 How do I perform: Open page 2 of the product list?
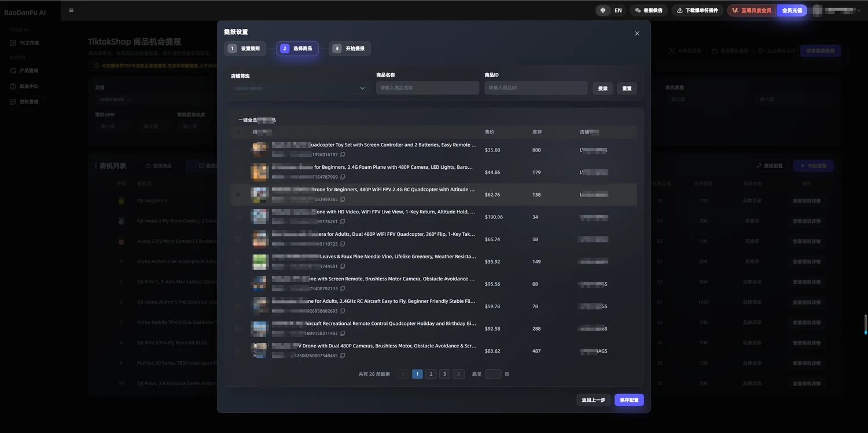click(x=431, y=374)
